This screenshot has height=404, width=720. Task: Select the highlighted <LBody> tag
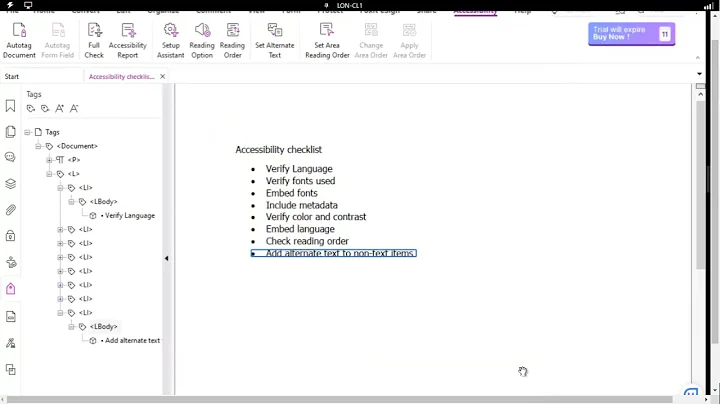click(x=103, y=326)
